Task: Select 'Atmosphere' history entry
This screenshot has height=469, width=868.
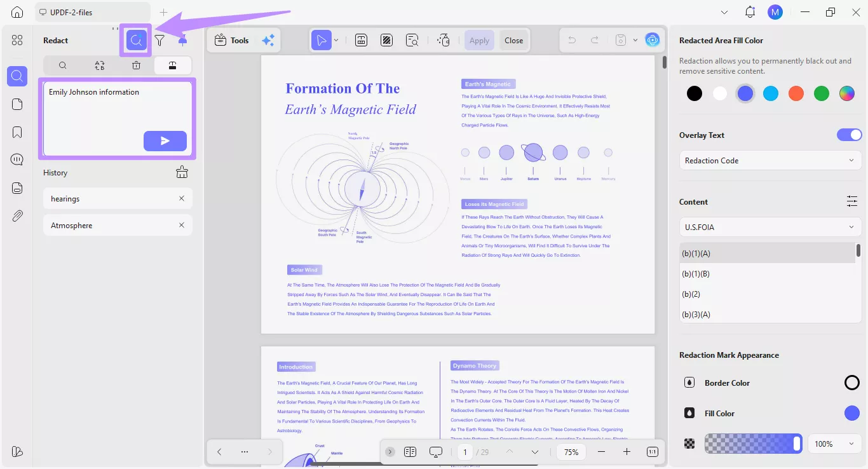Action: tap(118, 225)
